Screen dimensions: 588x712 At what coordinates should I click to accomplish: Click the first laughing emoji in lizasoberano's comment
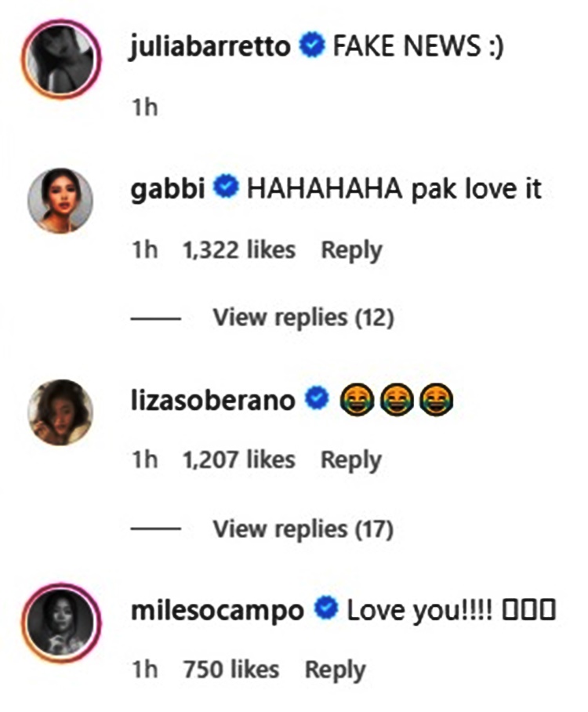(x=357, y=400)
